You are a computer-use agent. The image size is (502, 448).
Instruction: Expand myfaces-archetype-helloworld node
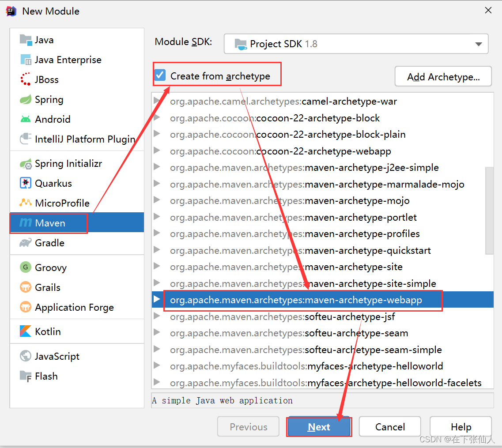click(x=157, y=365)
